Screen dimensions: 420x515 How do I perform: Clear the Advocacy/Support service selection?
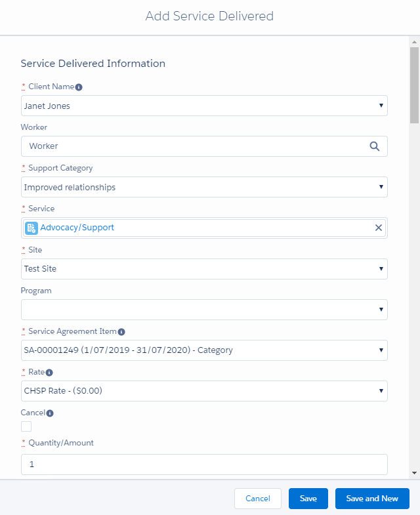pyautogui.click(x=378, y=228)
